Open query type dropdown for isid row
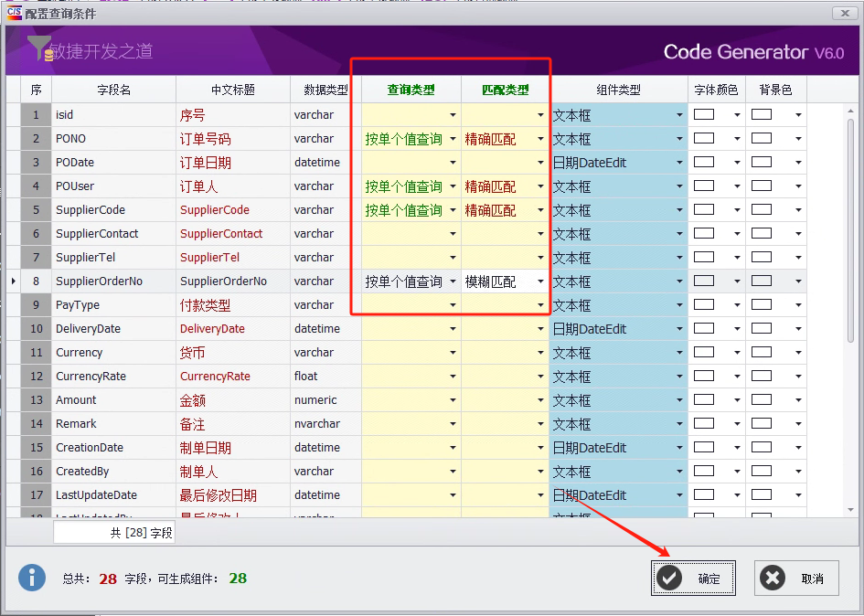The height and width of the screenshot is (616, 864). point(453,115)
